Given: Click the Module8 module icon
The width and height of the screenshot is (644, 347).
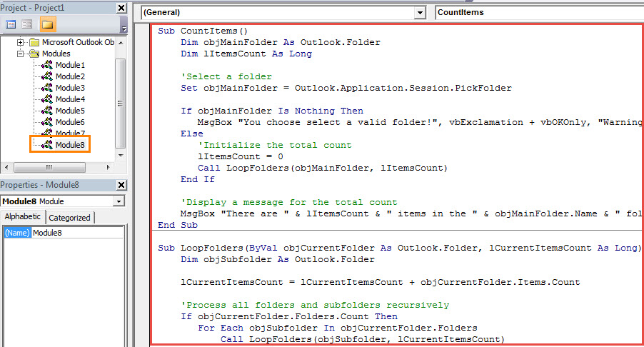Looking at the screenshot, I should pos(47,144).
